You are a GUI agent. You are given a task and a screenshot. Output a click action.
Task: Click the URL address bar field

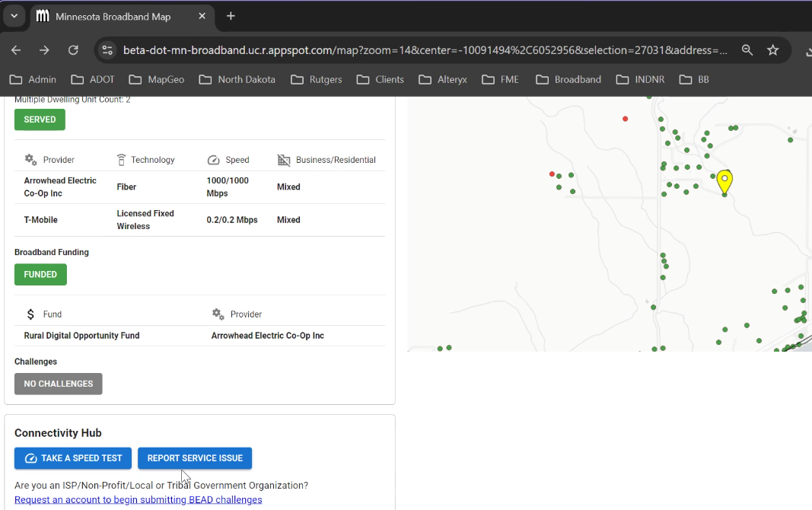click(425, 50)
